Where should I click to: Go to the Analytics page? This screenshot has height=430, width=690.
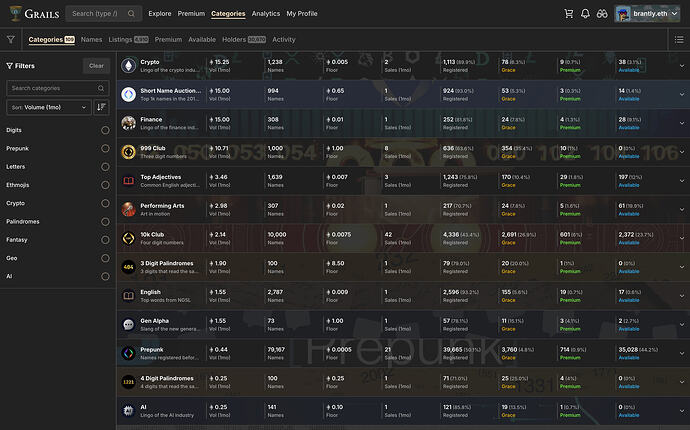(265, 14)
